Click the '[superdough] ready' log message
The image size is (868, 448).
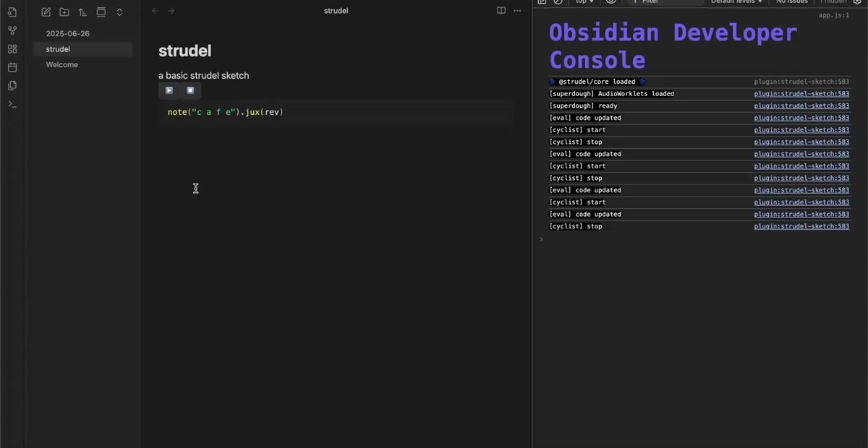pos(584,105)
